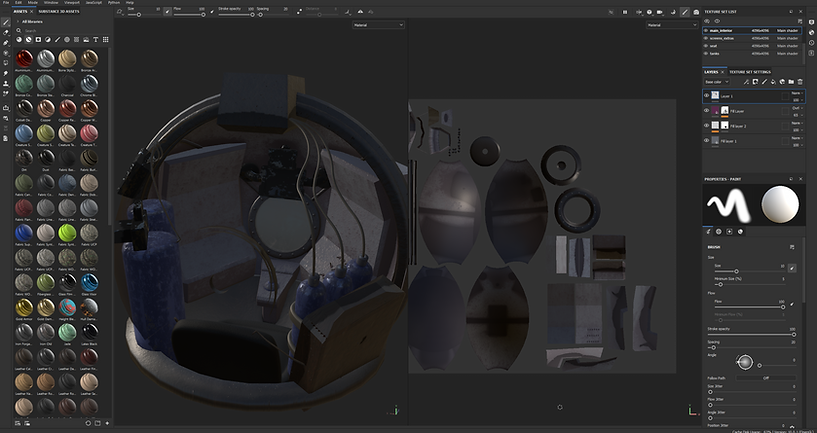
Task: Hide the main_interior texture set
Action: [706, 31]
